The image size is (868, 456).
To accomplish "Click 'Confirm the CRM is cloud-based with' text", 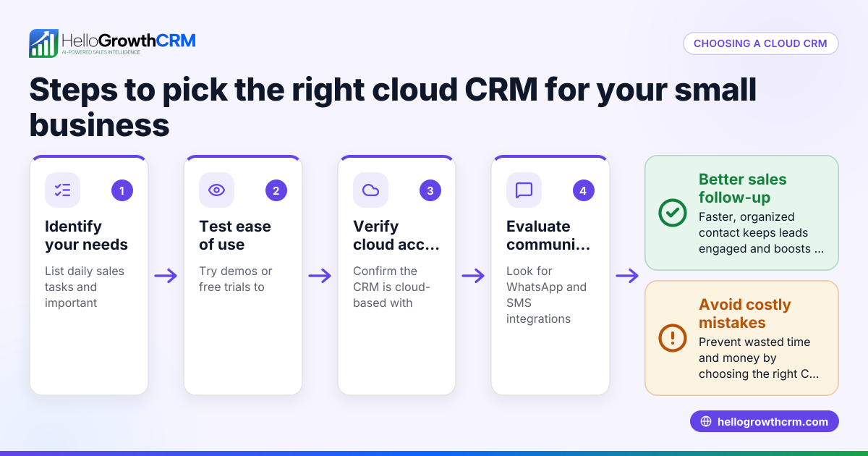I will coord(391,287).
